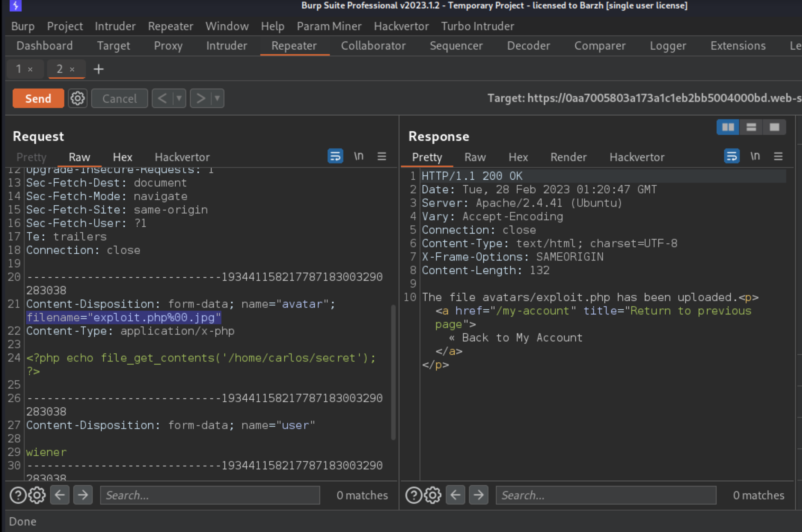Switch to the Dashboard tab
Image resolution: width=802 pixels, height=532 pixels.
(44, 46)
